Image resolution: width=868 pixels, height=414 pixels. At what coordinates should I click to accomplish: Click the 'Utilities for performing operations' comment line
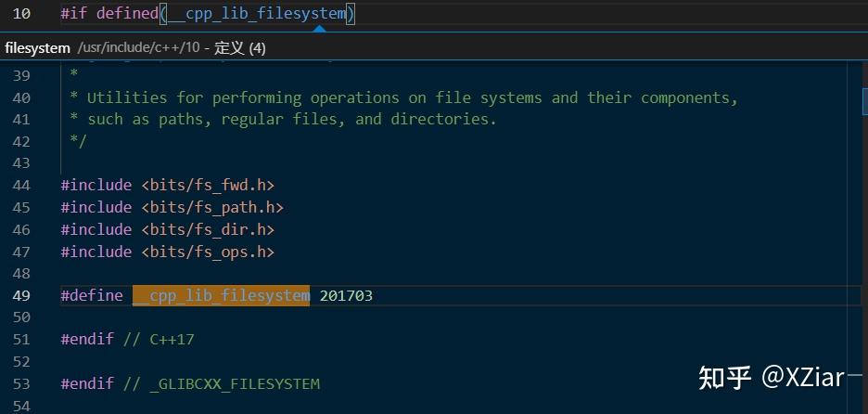point(412,97)
